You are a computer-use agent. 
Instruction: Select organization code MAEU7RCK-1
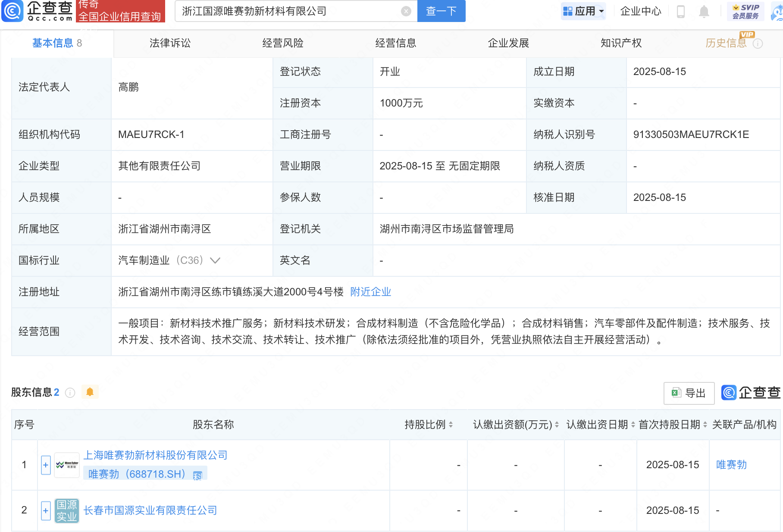tap(151, 135)
